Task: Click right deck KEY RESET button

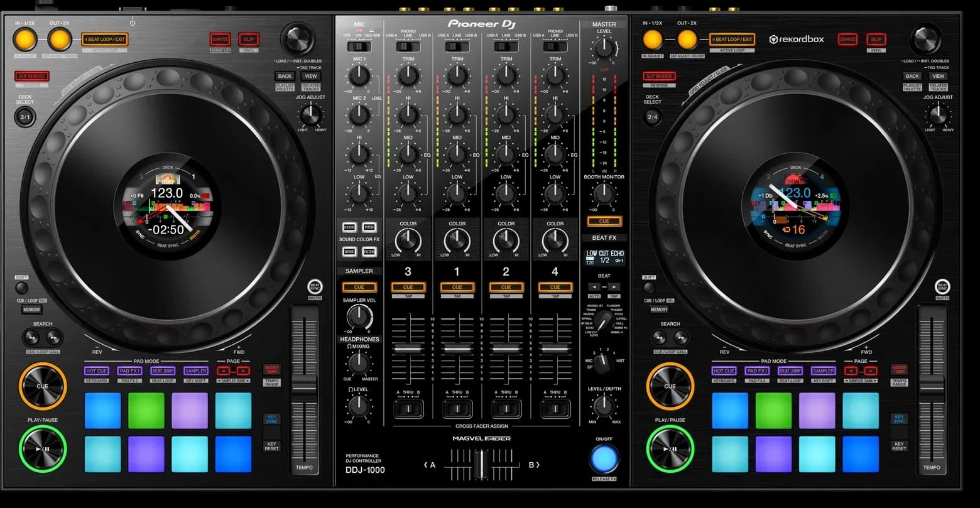Action: [x=899, y=446]
